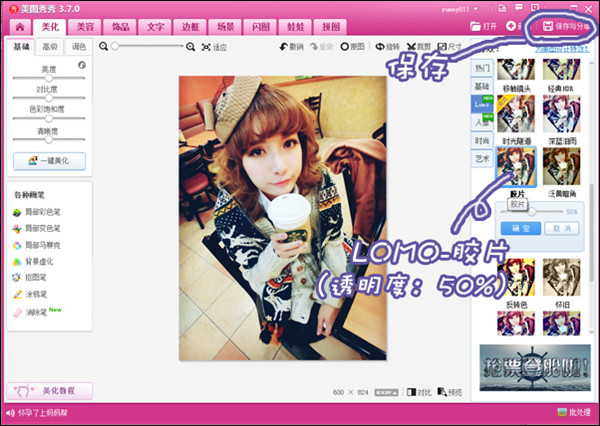Toggle 原图 original image view
The width and height of the screenshot is (600, 426).
coord(352,47)
